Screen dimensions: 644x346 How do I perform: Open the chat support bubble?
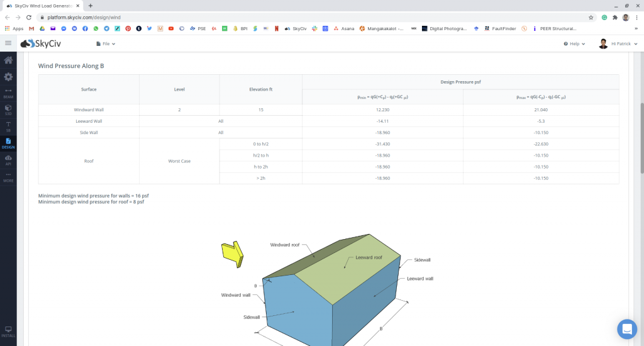click(626, 329)
